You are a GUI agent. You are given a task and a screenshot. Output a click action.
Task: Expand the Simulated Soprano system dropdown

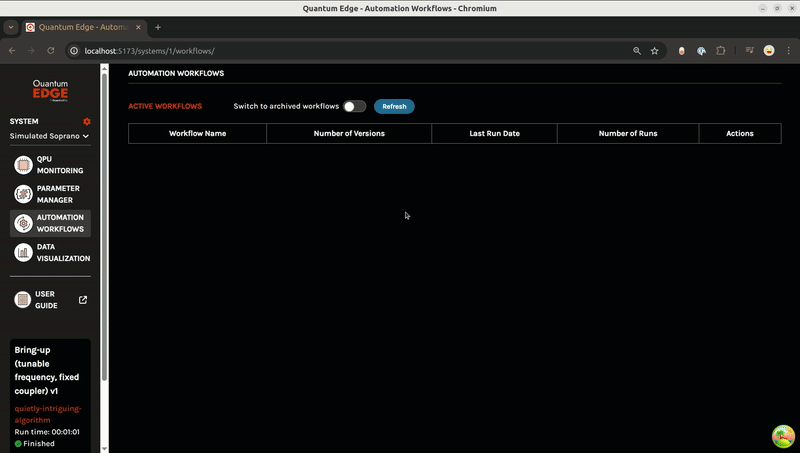50,136
